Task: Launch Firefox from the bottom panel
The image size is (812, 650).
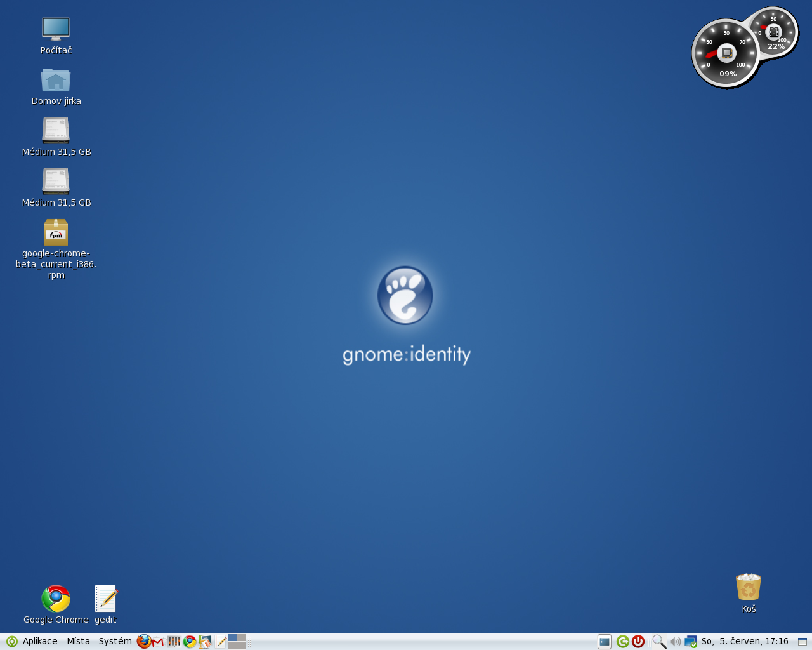Action: point(144,642)
